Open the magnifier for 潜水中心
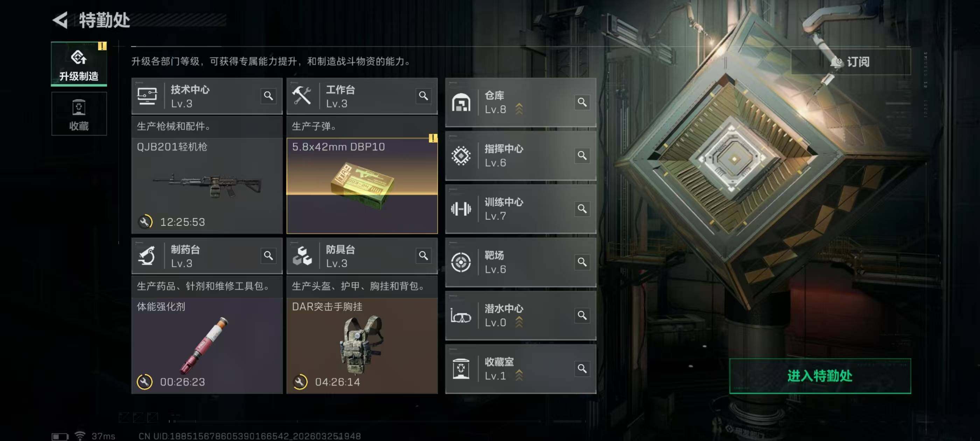Viewport: 980px width, 441px height. click(582, 315)
